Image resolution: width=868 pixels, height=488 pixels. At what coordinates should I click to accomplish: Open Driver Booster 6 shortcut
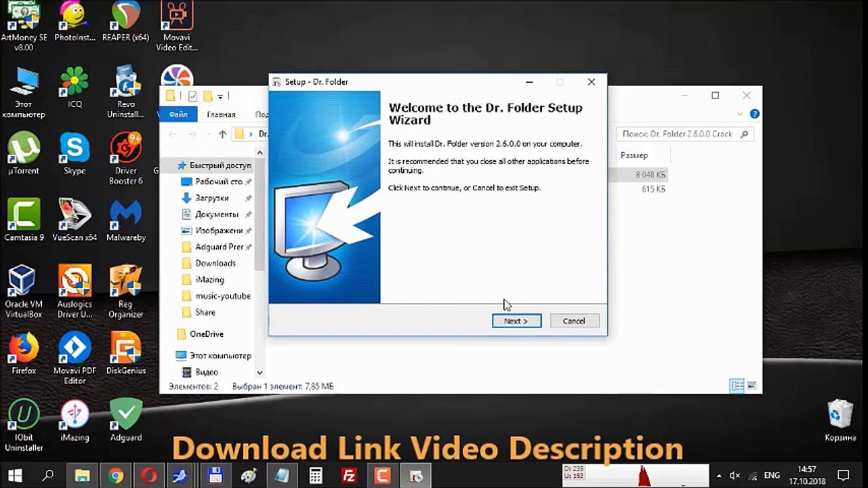point(125,159)
